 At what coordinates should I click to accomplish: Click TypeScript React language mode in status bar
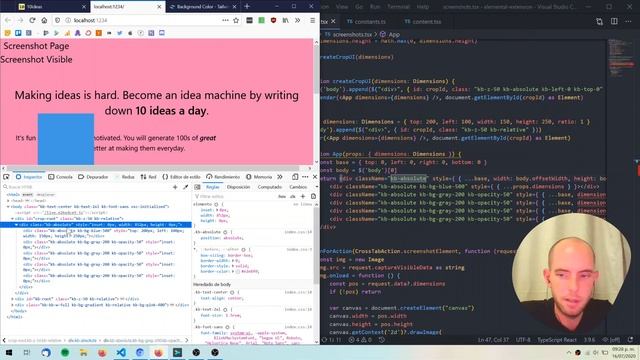(x=557, y=340)
